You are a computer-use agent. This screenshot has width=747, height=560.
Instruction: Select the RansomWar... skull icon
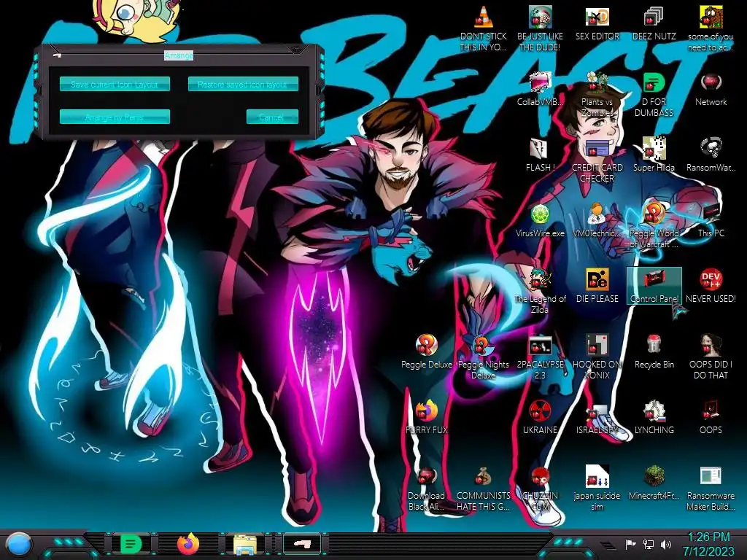click(x=711, y=155)
